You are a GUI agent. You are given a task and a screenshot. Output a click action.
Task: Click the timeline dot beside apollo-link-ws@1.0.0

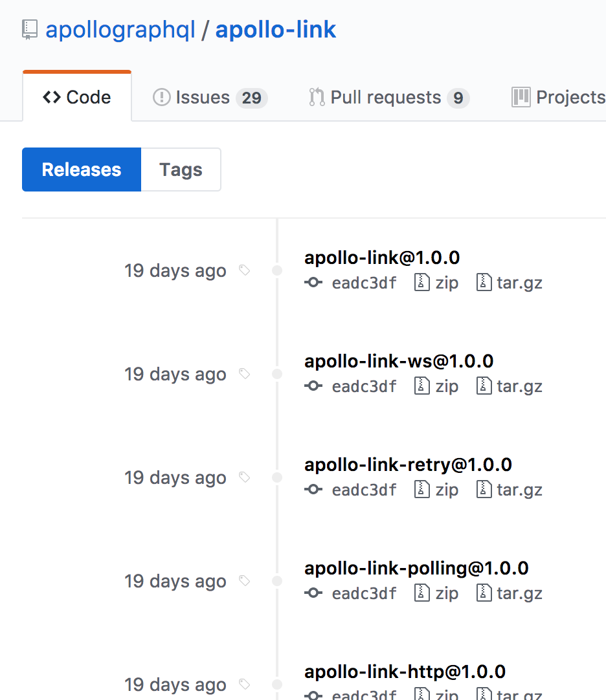[277, 374]
